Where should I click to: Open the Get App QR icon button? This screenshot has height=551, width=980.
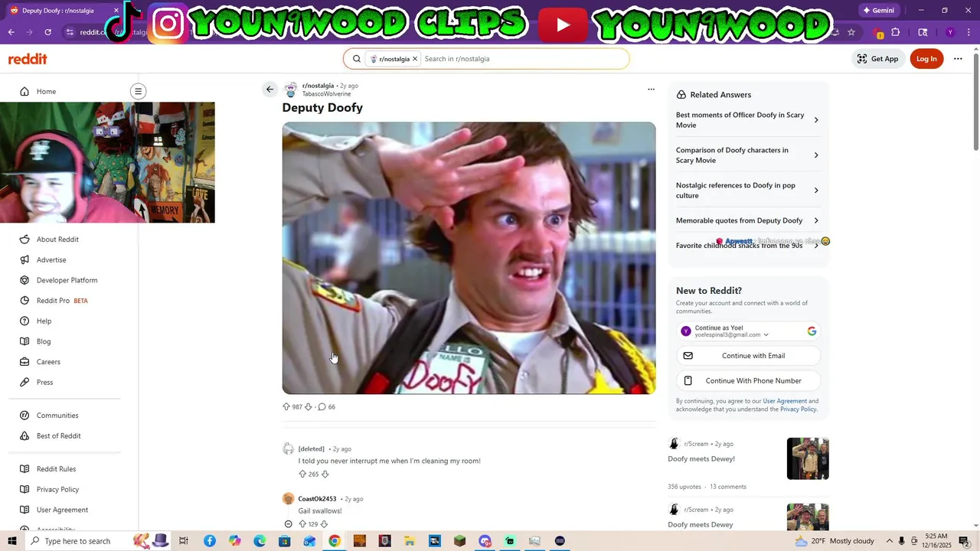(x=877, y=59)
